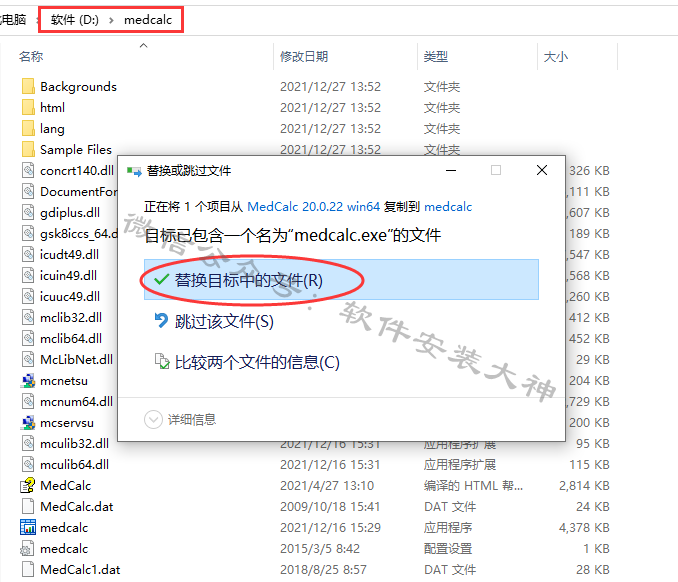Click the MedCalc.dat file icon
The height and width of the screenshot is (582, 678).
click(x=28, y=506)
